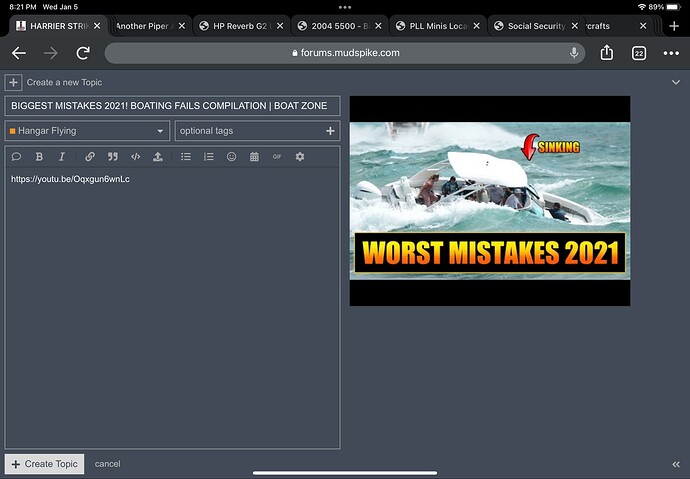Tap the microphone in the address bar
This screenshot has width=690, height=479.
pyautogui.click(x=574, y=53)
